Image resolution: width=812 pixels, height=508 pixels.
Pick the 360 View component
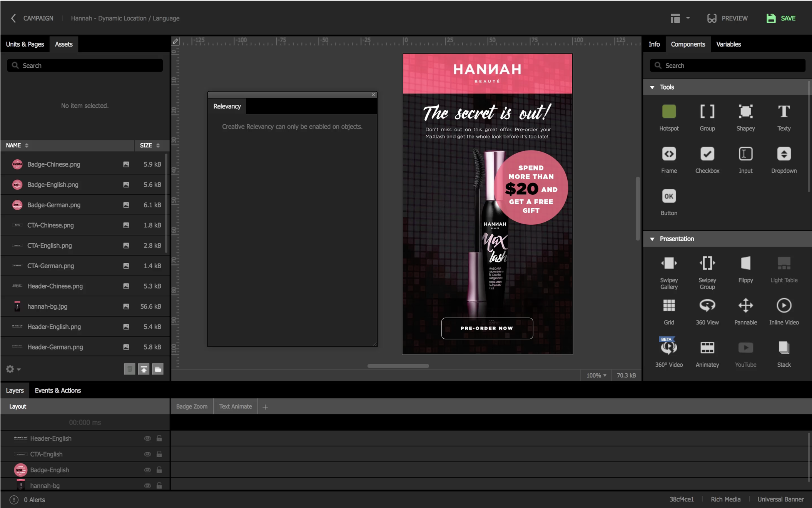click(x=707, y=306)
